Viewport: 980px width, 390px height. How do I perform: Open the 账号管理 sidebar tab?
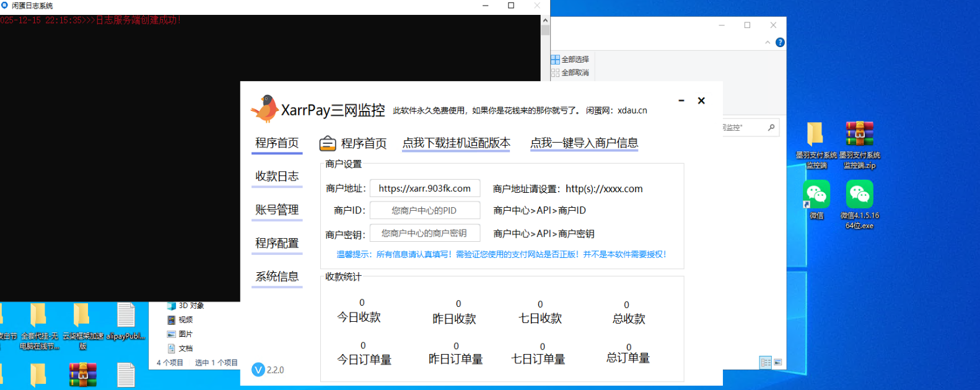tap(277, 210)
